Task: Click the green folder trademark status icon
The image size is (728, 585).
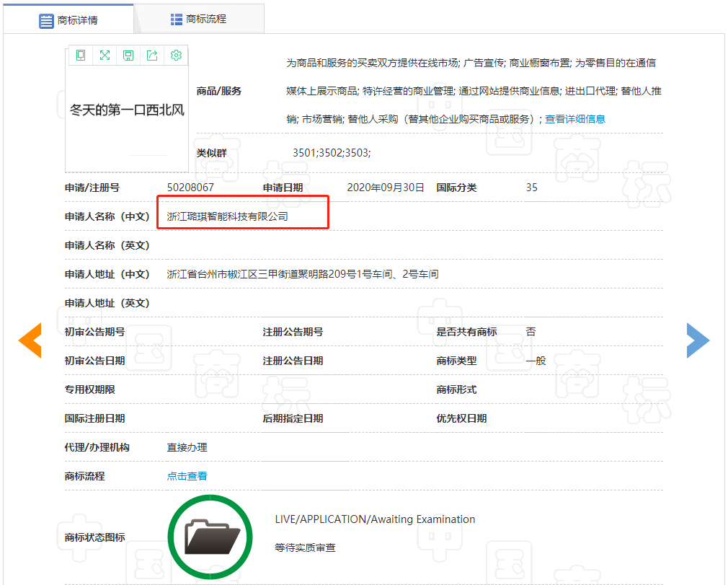Action: click(x=210, y=536)
